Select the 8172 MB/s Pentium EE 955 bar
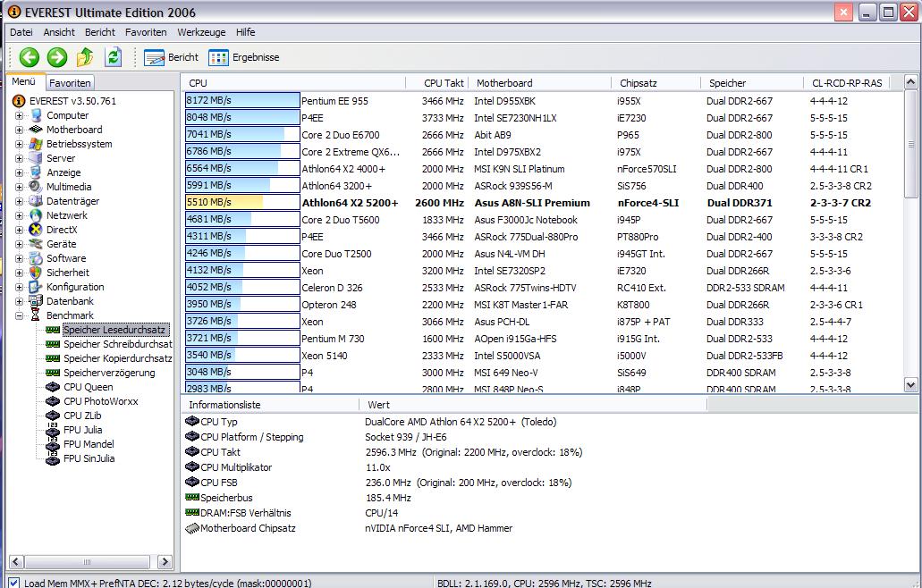922x588 pixels. click(242, 100)
